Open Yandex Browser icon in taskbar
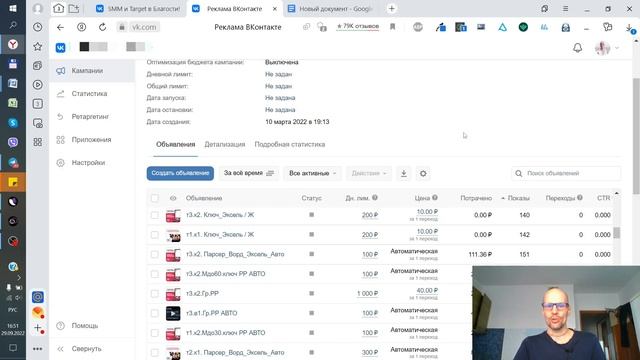 click(13, 44)
